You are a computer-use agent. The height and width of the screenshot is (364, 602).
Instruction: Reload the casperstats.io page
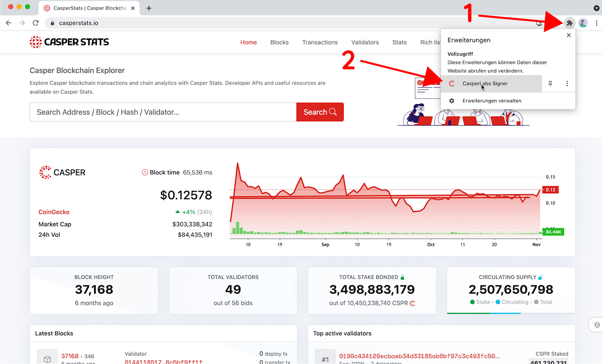coord(36,23)
